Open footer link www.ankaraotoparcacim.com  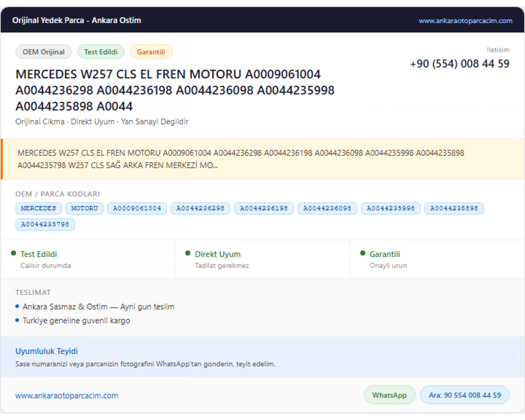click(x=67, y=395)
